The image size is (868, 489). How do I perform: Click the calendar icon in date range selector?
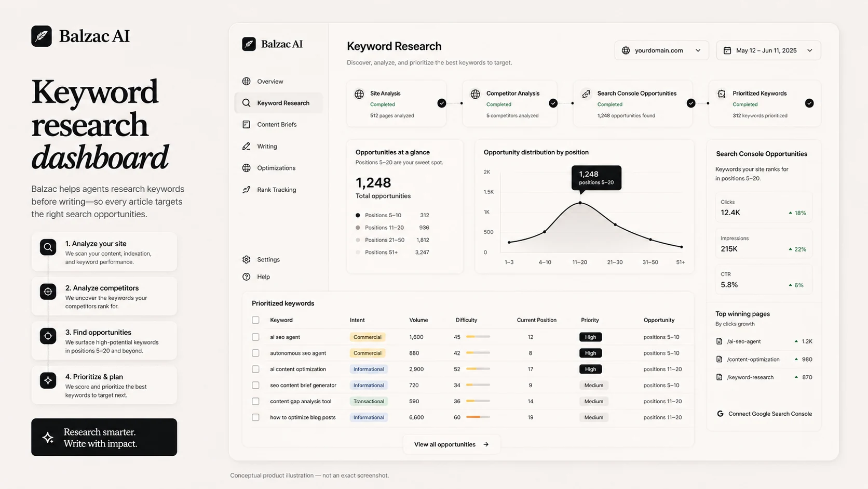[727, 50]
